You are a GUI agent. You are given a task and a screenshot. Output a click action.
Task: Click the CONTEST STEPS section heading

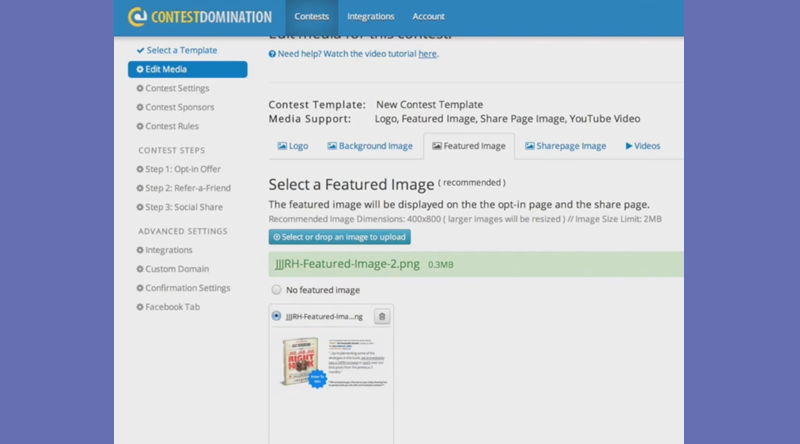pyautogui.click(x=171, y=151)
